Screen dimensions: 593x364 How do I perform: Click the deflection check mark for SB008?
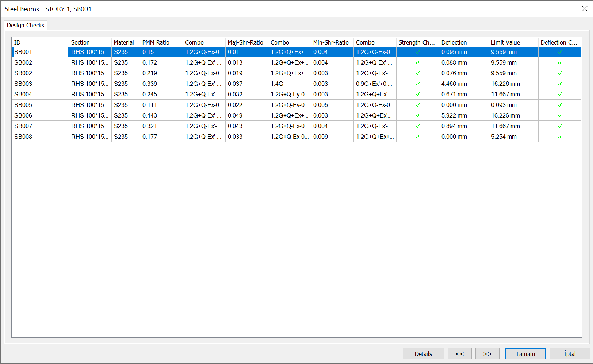[x=559, y=137]
